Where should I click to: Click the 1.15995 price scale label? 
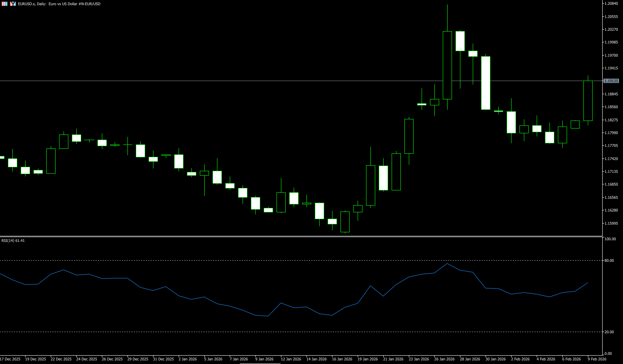click(611, 224)
